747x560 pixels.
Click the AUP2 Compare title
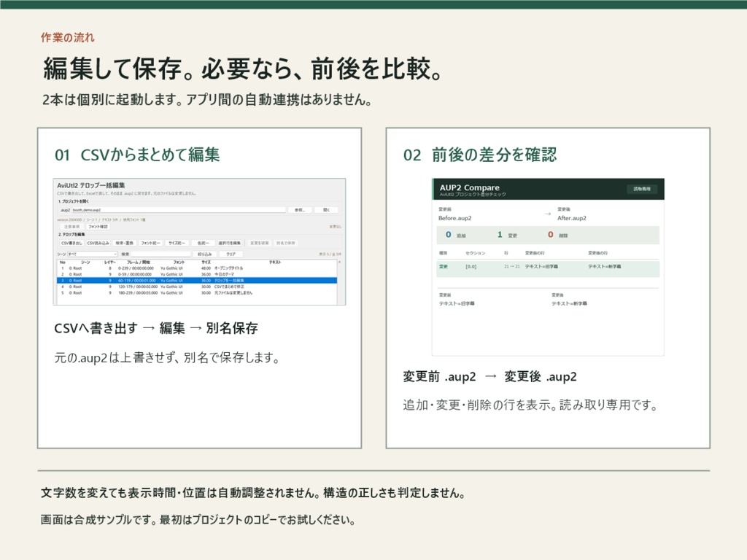coord(470,187)
